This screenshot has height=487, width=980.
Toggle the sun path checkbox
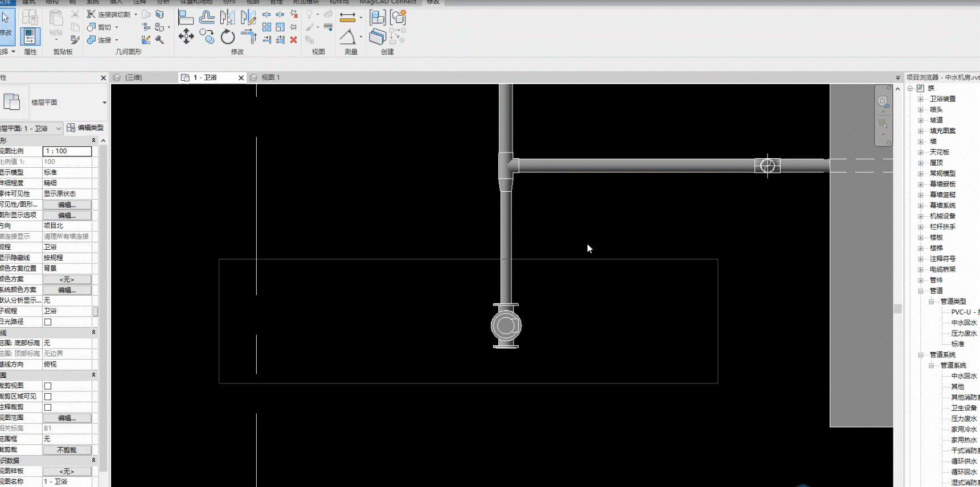pyautogui.click(x=48, y=322)
